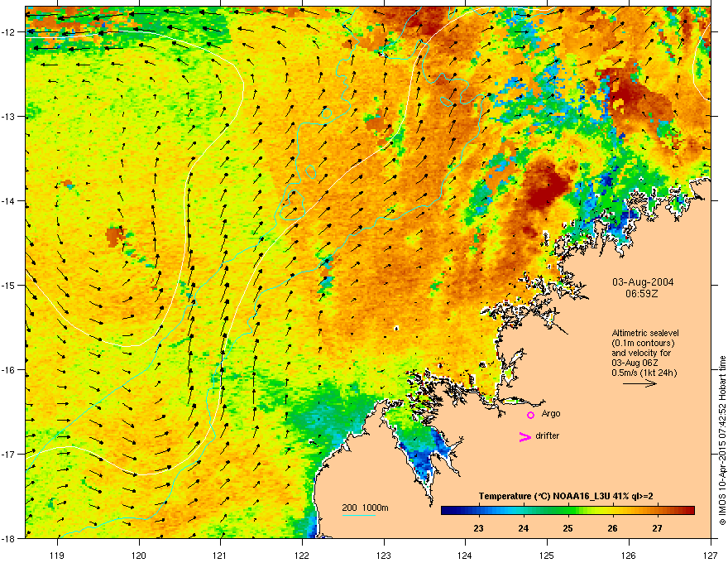This screenshot has width=728, height=563.
Task: Click the 03-Aug 06Z line in caption
Action: pyautogui.click(x=635, y=363)
